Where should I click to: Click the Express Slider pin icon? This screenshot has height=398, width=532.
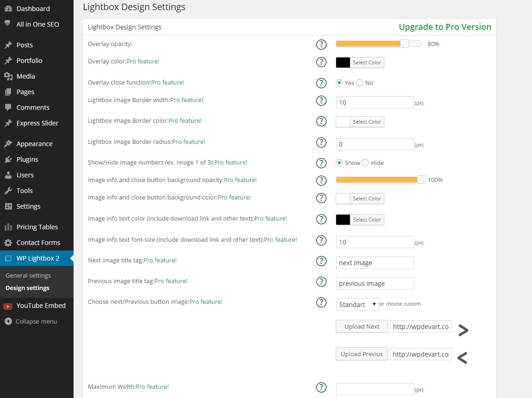coord(8,123)
